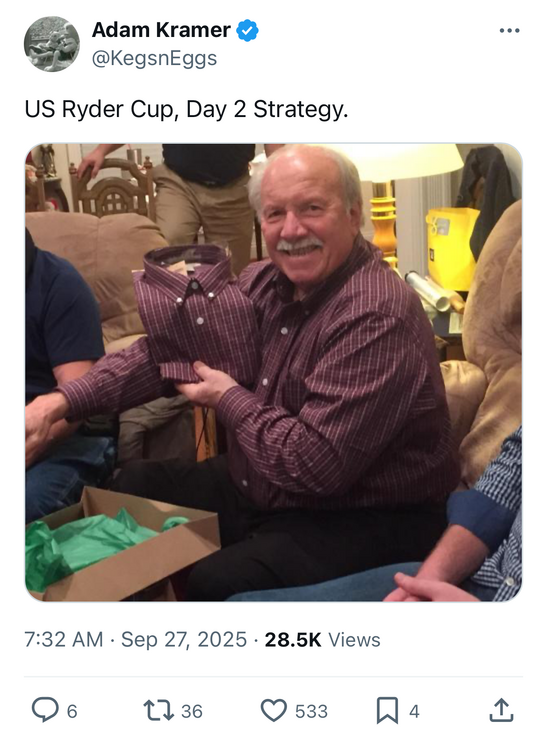This screenshot has width=547, height=750.
Task: Reply using the speech bubble icon
Action: 45,710
